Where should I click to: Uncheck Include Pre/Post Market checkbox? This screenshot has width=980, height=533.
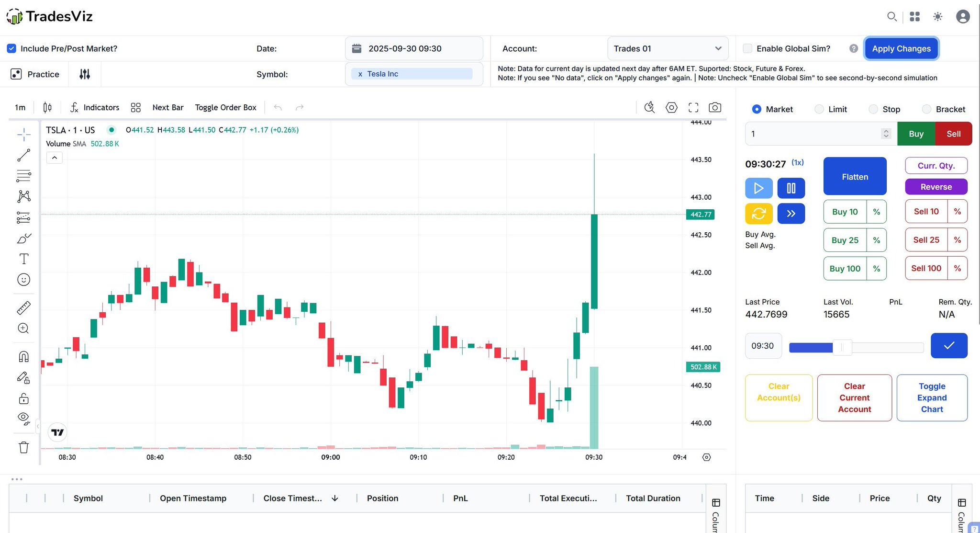[11, 48]
